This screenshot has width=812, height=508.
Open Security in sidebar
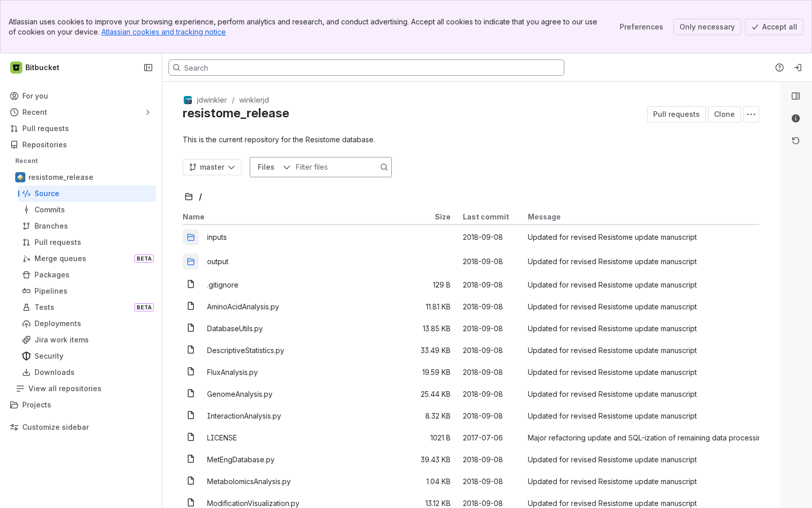87,356
